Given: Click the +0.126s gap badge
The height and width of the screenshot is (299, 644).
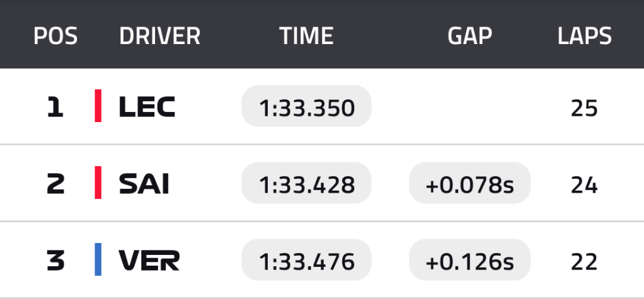Looking at the screenshot, I should click(469, 260).
